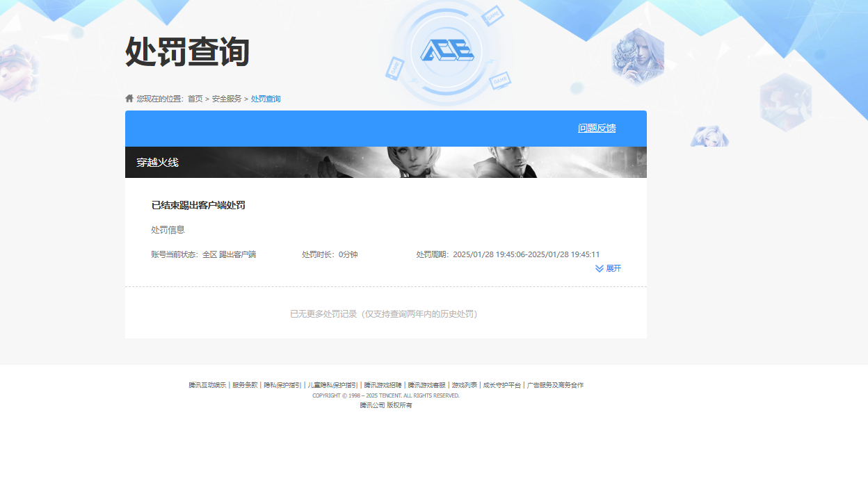Click the double-chevron expand arrow icon

600,268
